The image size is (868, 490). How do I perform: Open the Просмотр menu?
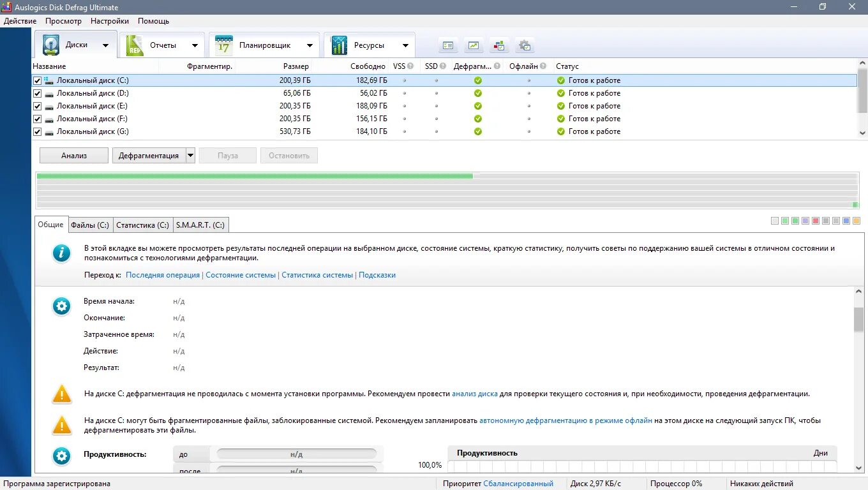[x=63, y=21]
